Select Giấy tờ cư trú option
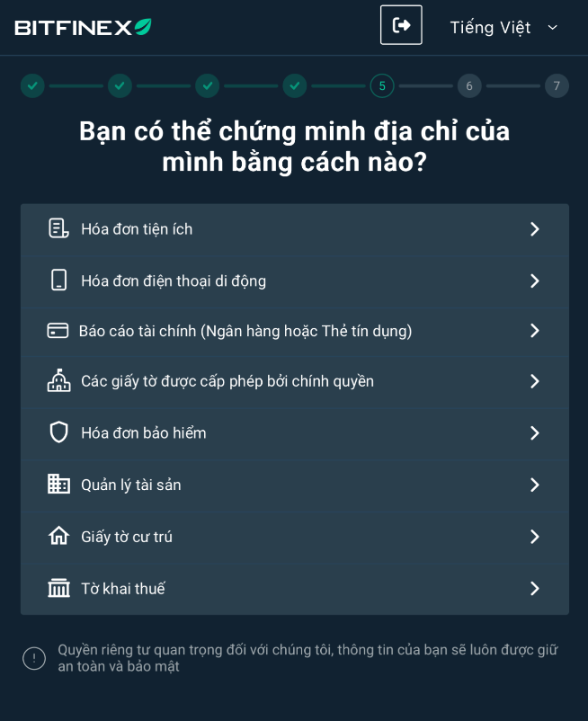588x721 pixels. tap(127, 537)
